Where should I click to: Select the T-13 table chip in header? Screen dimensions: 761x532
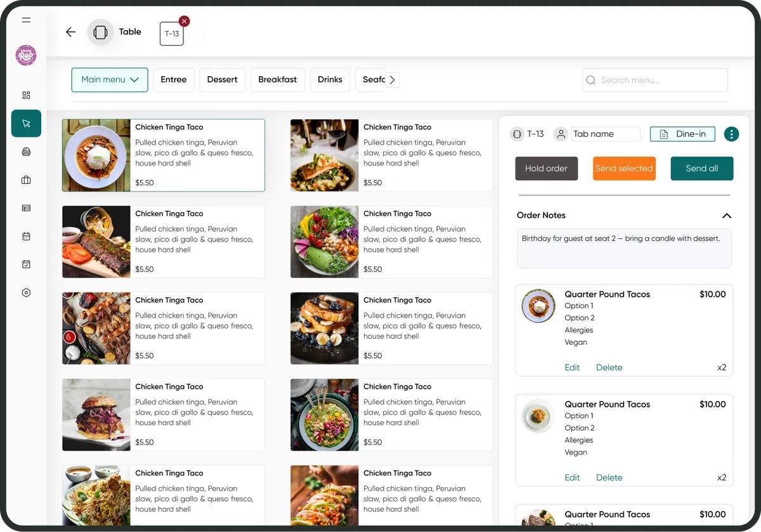[x=172, y=34]
